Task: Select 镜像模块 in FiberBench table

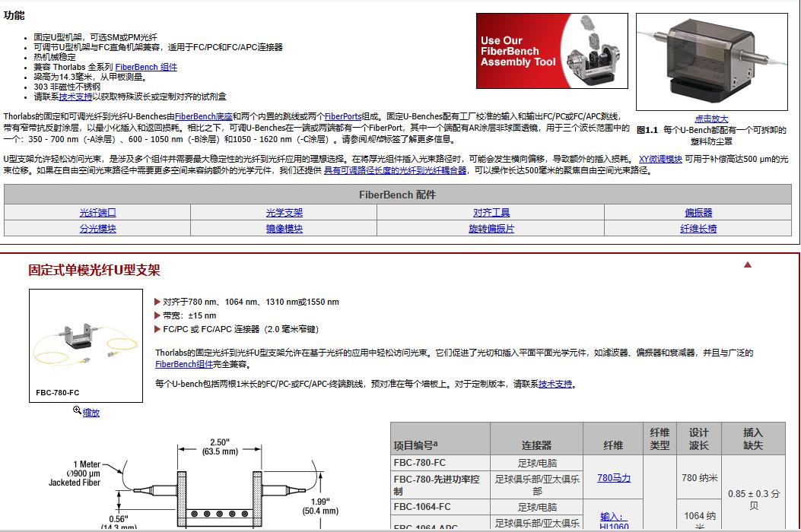Action: (284, 228)
